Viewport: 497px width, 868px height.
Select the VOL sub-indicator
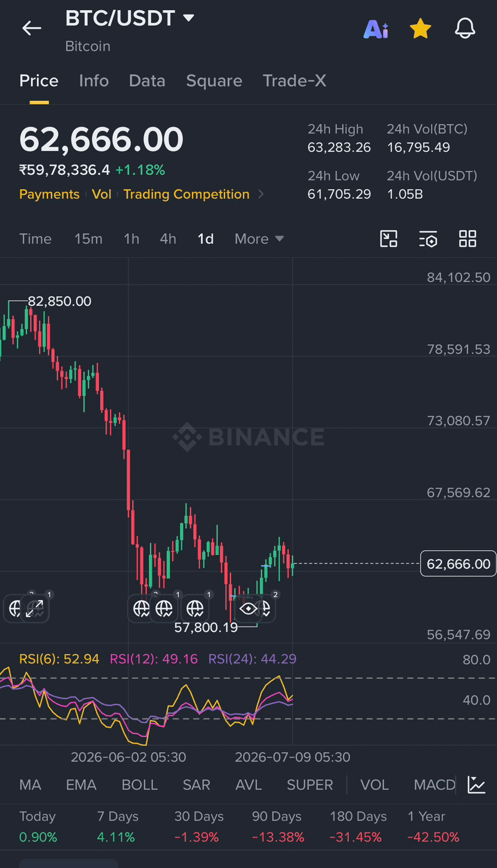[375, 785]
